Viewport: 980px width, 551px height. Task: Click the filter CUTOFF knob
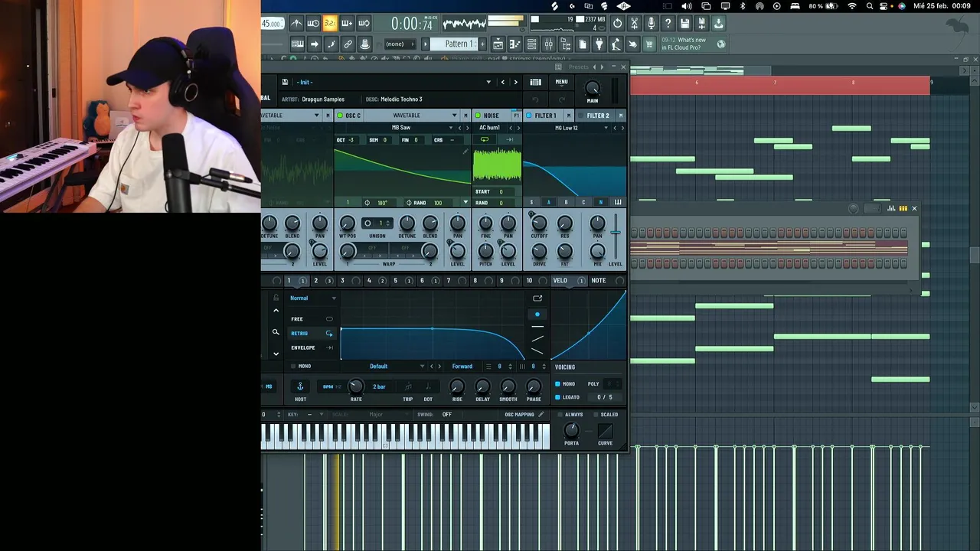tap(539, 223)
